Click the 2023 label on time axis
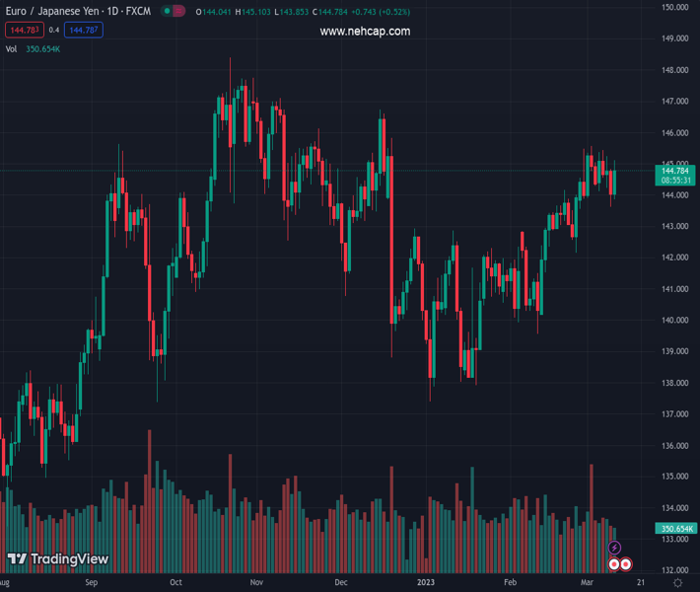 click(426, 583)
